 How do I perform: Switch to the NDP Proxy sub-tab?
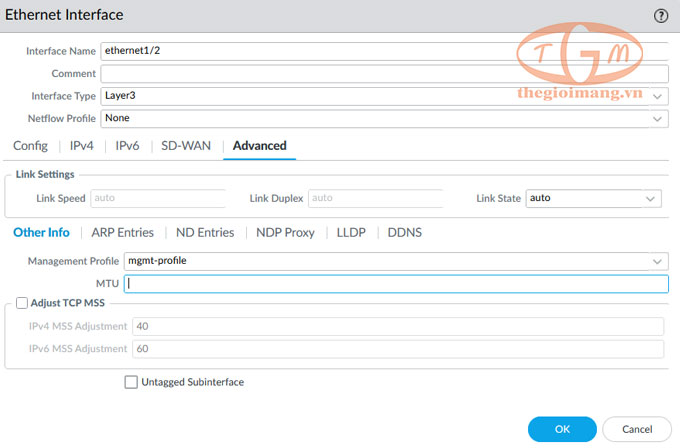coord(285,232)
